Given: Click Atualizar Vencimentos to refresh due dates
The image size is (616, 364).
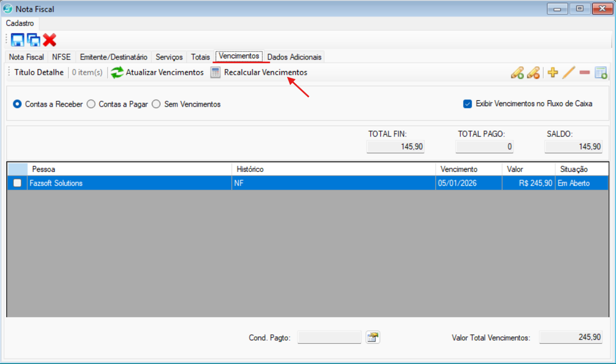Looking at the screenshot, I should [157, 72].
